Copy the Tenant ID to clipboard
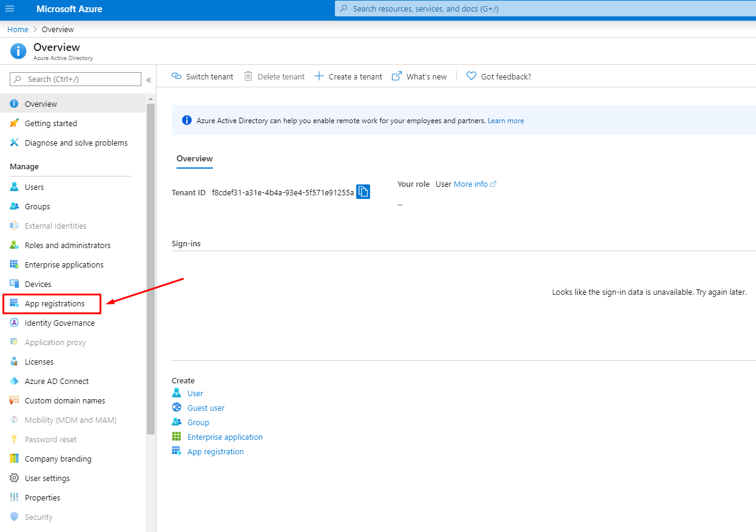756x532 pixels. (363, 192)
